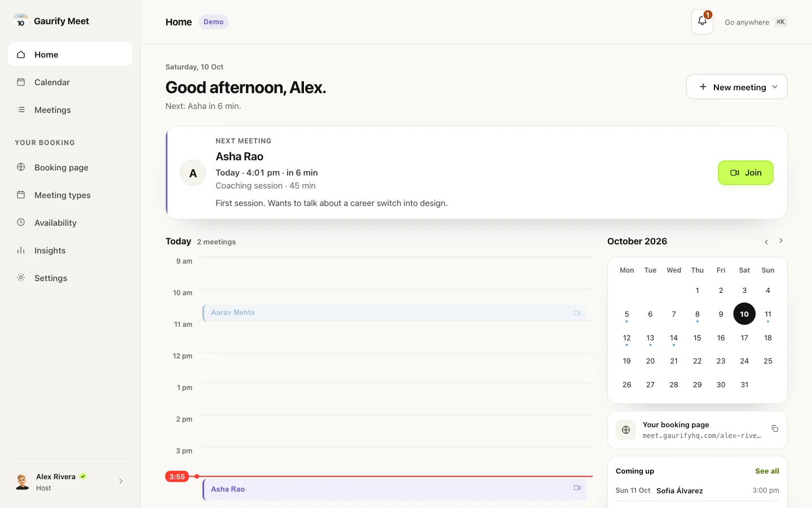Click the globe icon on booking page card
This screenshot has height=508, width=812.
tap(626, 430)
